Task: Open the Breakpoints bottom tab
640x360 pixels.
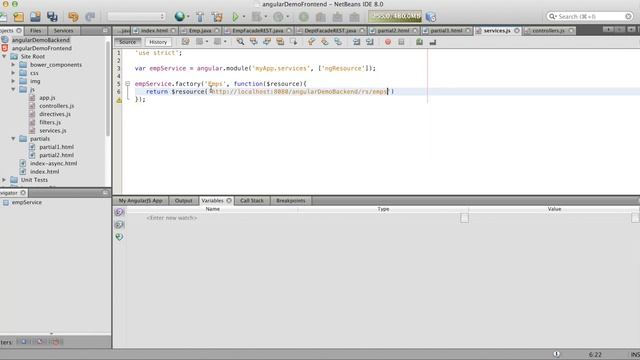Action: click(x=291, y=200)
